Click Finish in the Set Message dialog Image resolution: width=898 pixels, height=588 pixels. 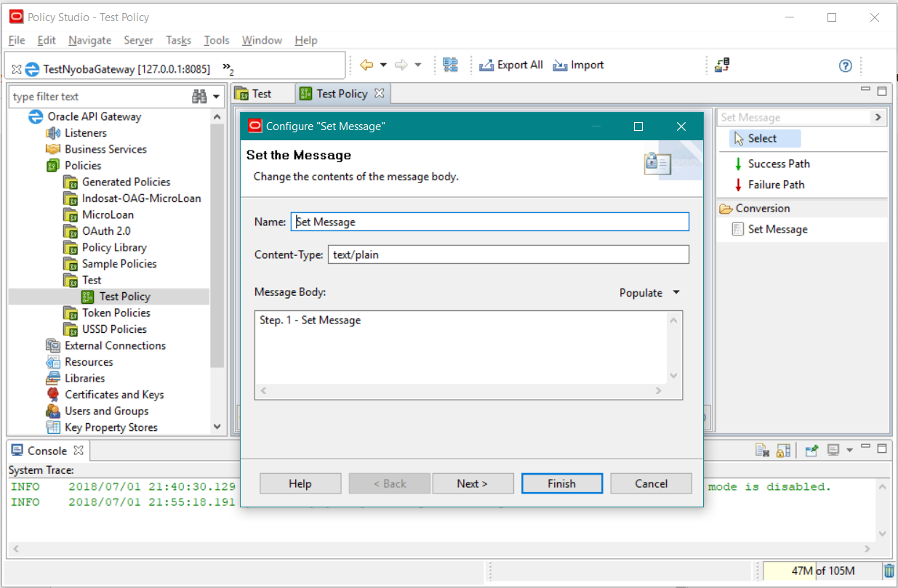562,483
